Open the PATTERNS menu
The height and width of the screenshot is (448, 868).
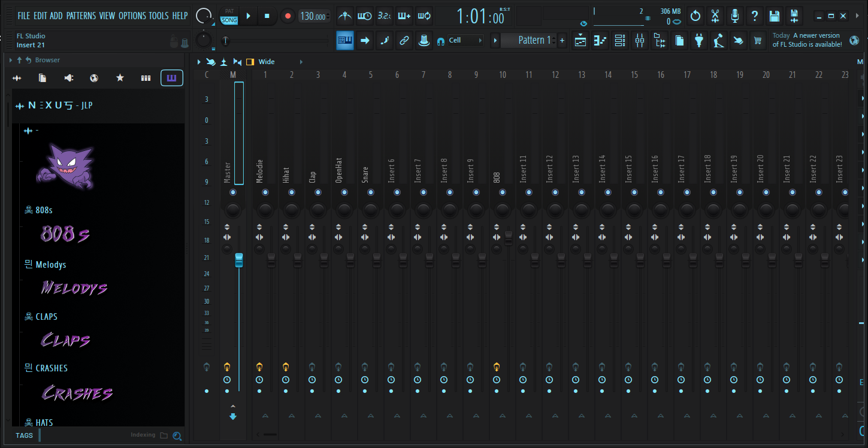point(81,16)
